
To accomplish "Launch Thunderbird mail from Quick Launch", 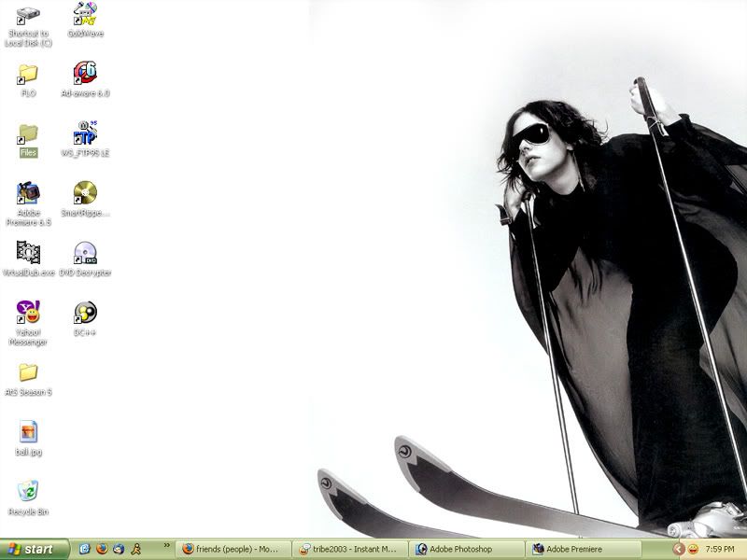I will (119, 549).
